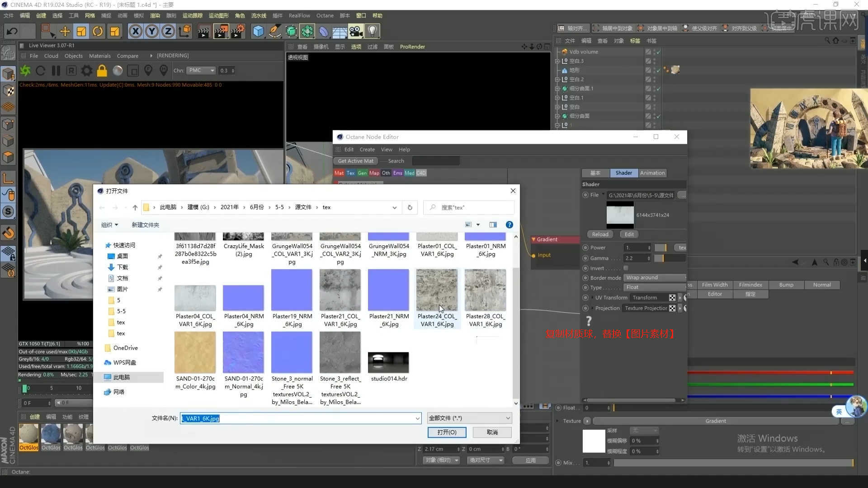The height and width of the screenshot is (488, 868).
Task: Click the 打开(O) open button
Action: click(446, 432)
